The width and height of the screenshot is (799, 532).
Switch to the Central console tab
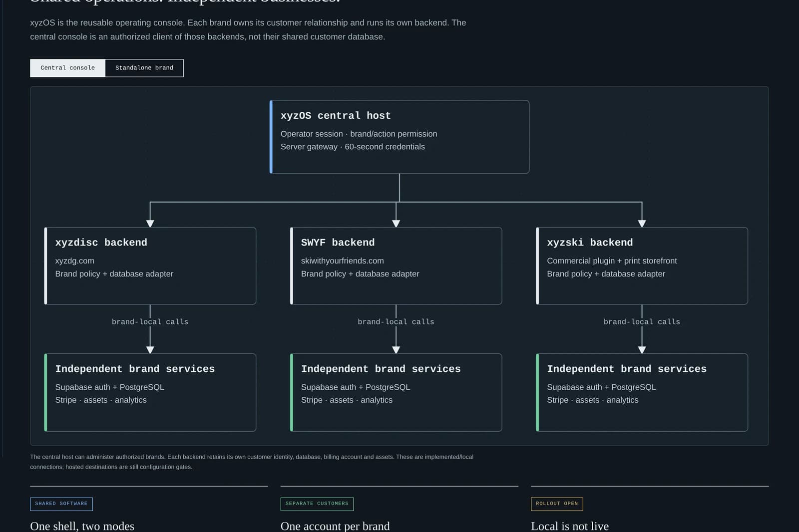(x=67, y=68)
